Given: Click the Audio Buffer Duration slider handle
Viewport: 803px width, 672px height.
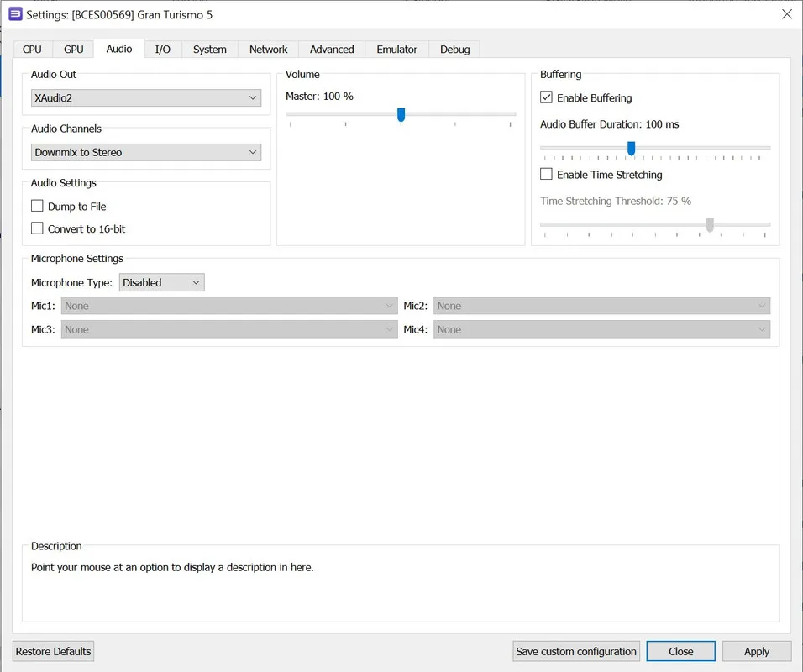Looking at the screenshot, I should (632, 149).
